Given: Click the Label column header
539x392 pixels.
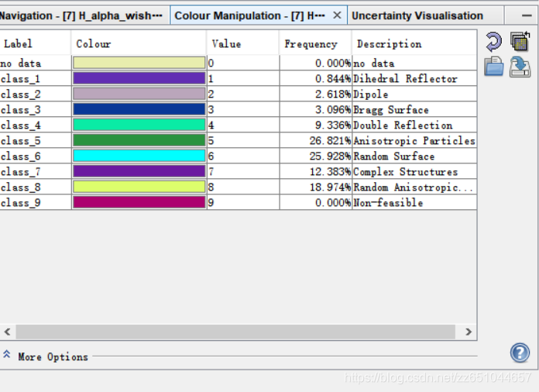Looking at the screenshot, I should click(x=36, y=43).
